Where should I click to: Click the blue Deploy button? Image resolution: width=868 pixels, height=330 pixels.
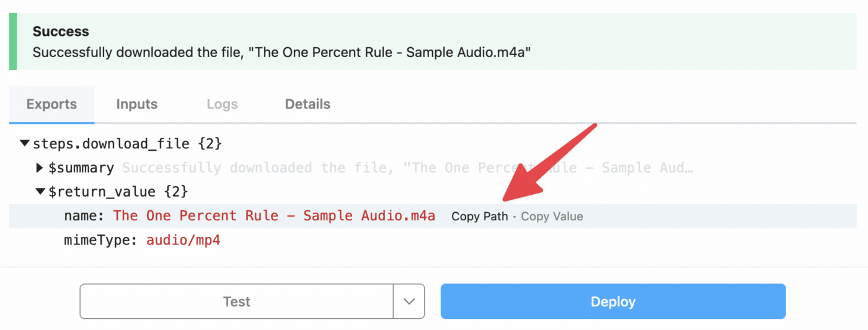(x=613, y=301)
